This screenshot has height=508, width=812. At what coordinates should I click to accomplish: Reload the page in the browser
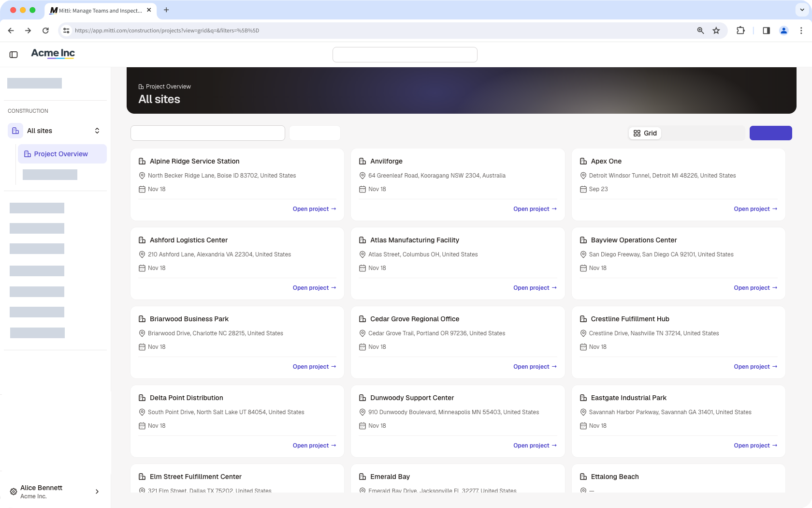pos(45,30)
